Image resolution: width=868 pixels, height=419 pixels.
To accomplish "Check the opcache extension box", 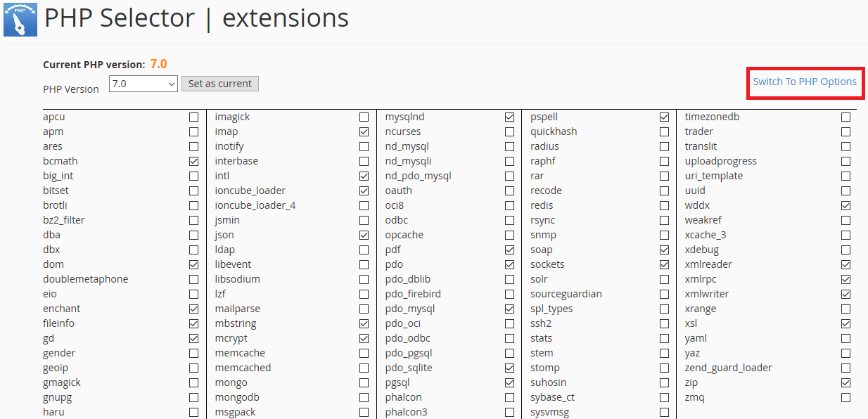I will [509, 236].
